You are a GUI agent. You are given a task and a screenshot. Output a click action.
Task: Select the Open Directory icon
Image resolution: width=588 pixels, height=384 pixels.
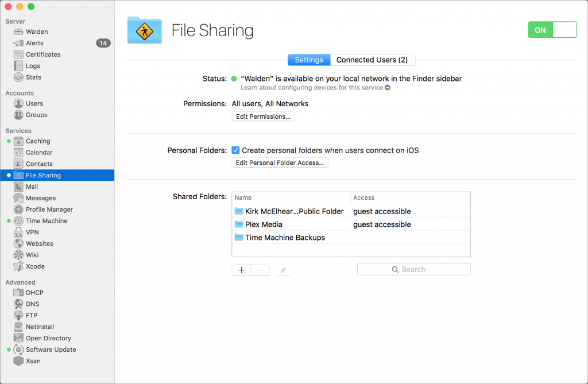point(18,338)
